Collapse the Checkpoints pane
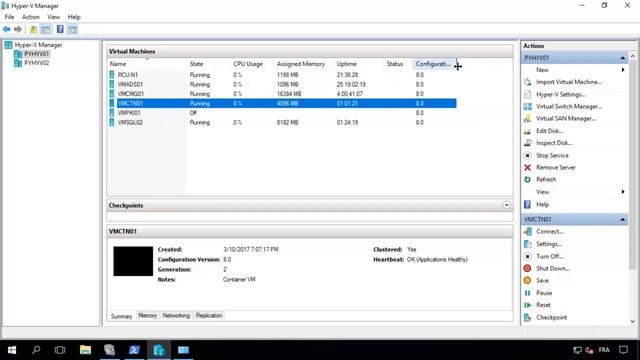This screenshot has height=360, width=640. coord(506,205)
